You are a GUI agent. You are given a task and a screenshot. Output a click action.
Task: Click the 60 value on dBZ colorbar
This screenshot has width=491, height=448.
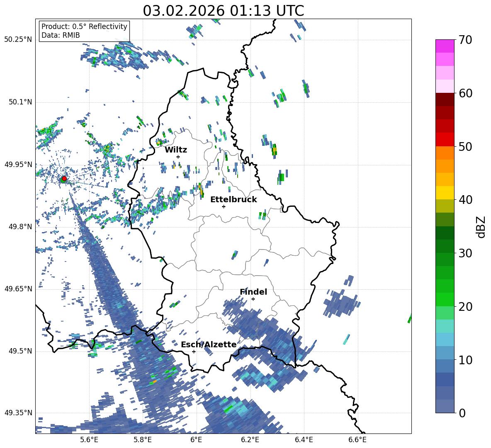click(465, 93)
